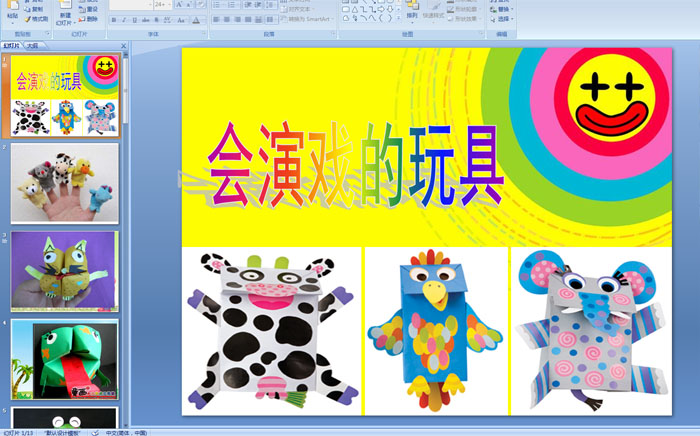Open Font (字体) dialog launcher
700x436 pixels.
click(x=204, y=33)
